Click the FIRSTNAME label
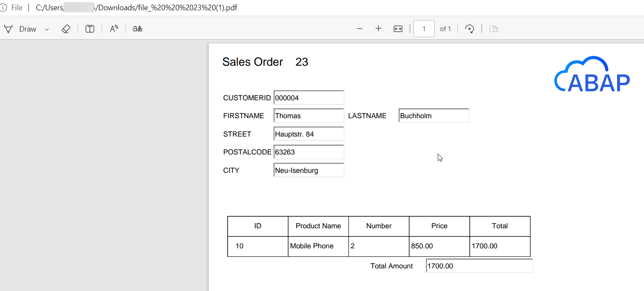Screen dimensions: 644x291 click(244, 116)
